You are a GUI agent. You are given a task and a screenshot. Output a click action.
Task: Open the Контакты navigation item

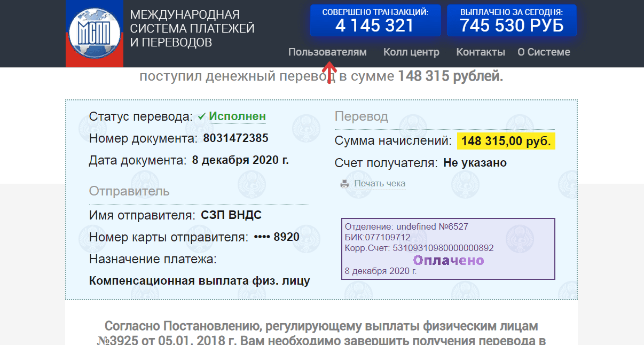[x=481, y=52]
